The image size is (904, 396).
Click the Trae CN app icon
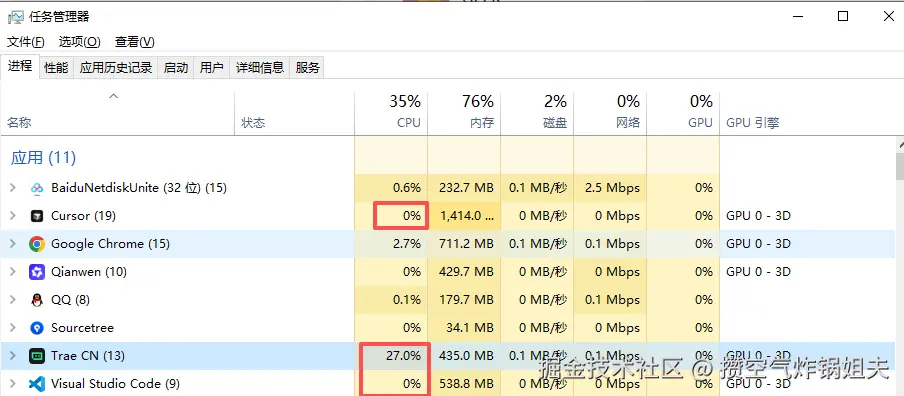(x=36, y=356)
